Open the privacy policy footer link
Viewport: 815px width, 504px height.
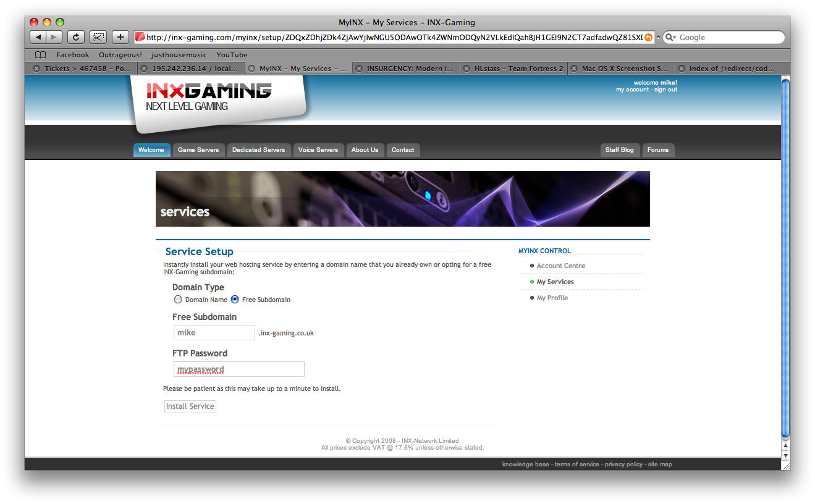[x=623, y=464]
